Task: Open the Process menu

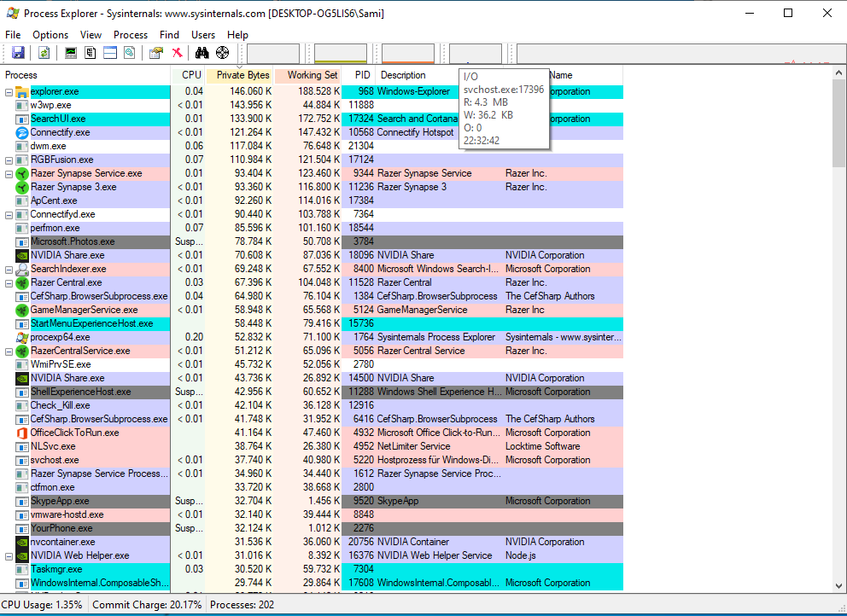Action: coord(130,34)
